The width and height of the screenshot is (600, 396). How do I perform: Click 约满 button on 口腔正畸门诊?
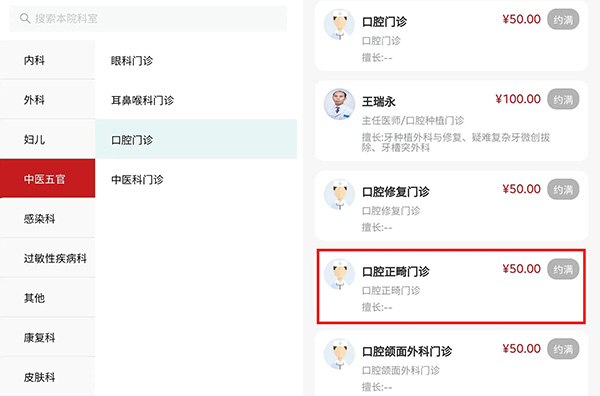[x=563, y=269]
